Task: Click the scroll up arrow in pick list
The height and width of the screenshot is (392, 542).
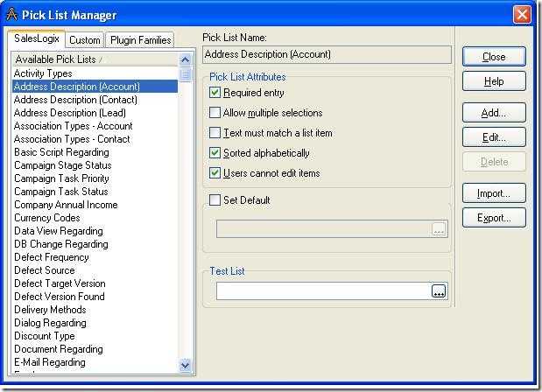Action: [x=186, y=59]
